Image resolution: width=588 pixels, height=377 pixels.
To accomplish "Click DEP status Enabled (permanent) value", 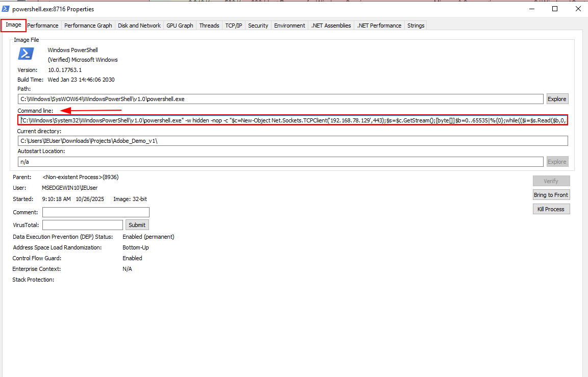I will pyautogui.click(x=149, y=237).
